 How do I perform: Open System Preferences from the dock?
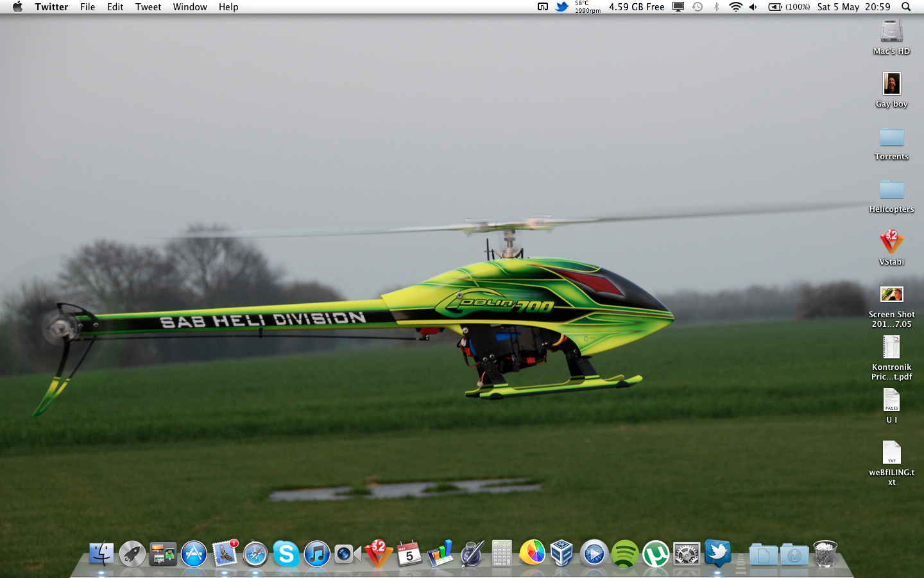tap(687, 554)
